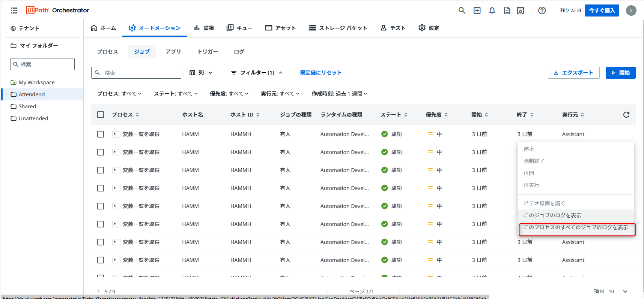Open the ステート filter dropdown
The width and height of the screenshot is (644, 299).
(176, 94)
